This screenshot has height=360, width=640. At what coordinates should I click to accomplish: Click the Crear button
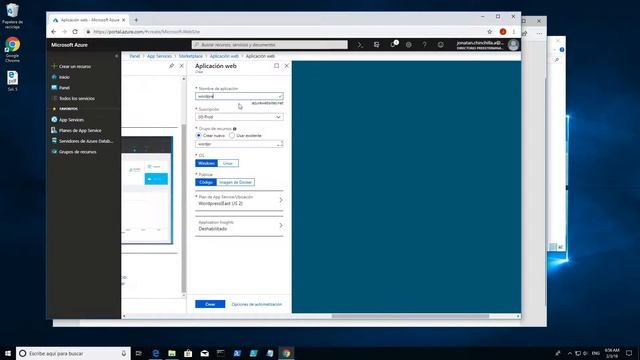click(210, 304)
